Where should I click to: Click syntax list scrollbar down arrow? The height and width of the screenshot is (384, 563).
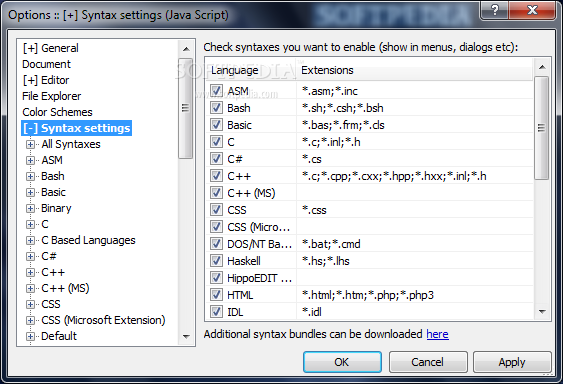pos(542,312)
